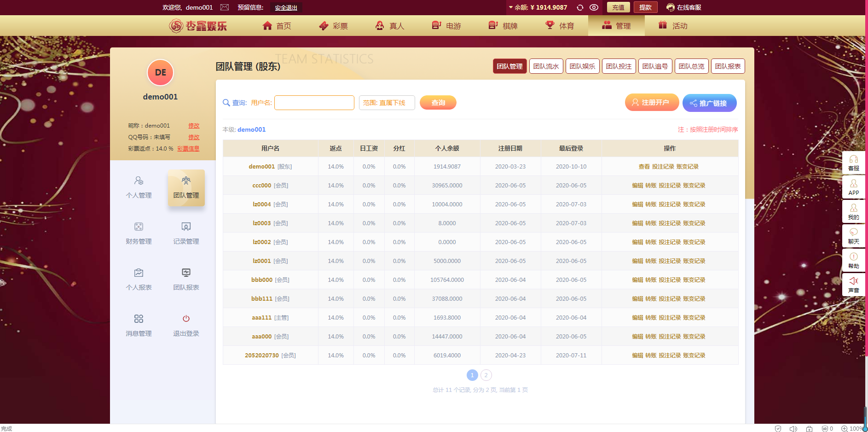This screenshot has height=432, width=868.
Task: Go to 首页 home menu
Action: click(277, 26)
